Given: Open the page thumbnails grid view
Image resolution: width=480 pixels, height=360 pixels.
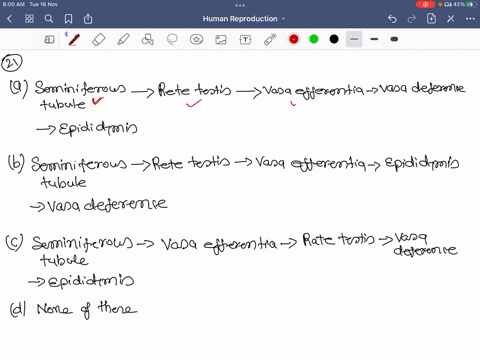Looking at the screenshot, I should tap(29, 19).
